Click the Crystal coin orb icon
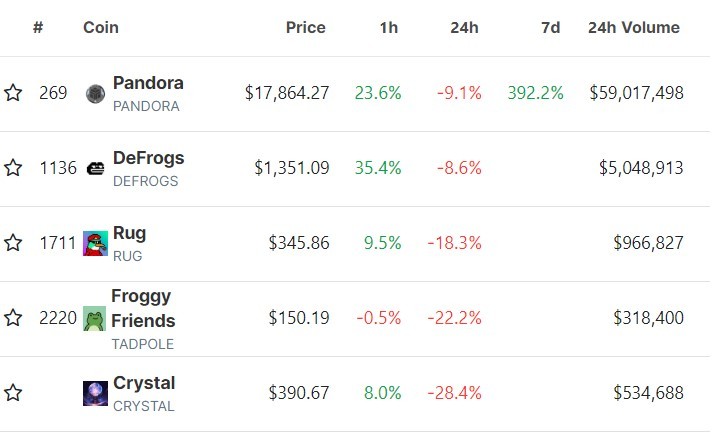Viewport: 714px width, 432px height. (95, 393)
